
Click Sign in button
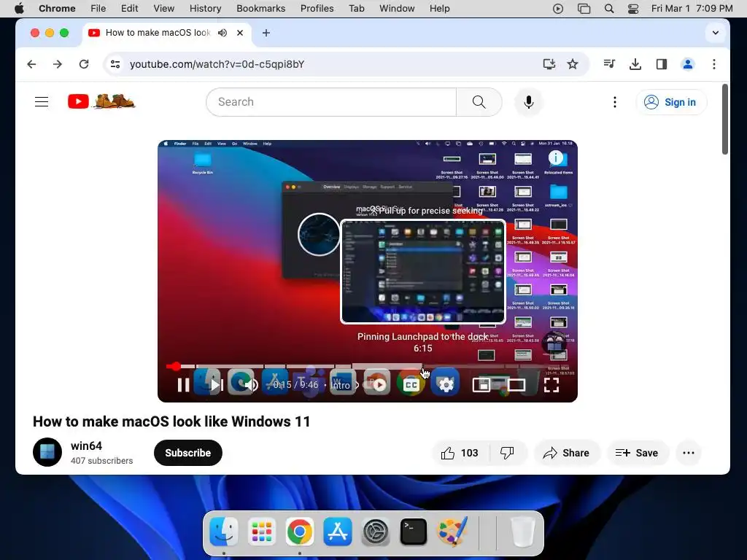[x=671, y=102]
